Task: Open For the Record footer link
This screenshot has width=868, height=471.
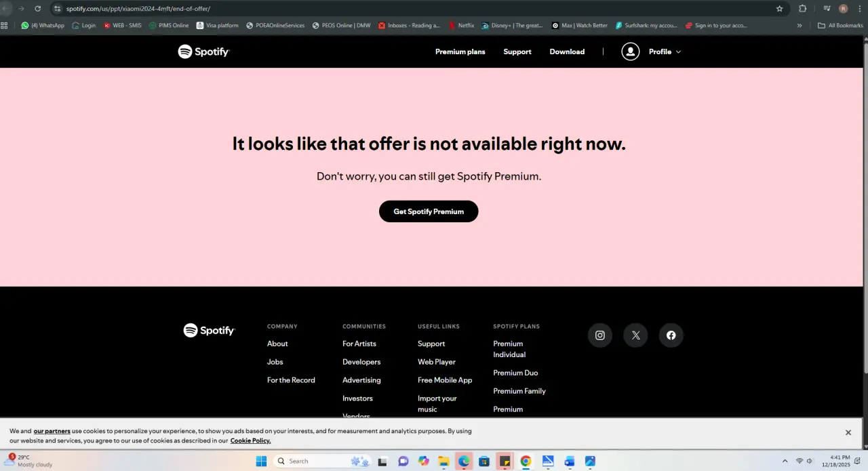Action: (291, 380)
